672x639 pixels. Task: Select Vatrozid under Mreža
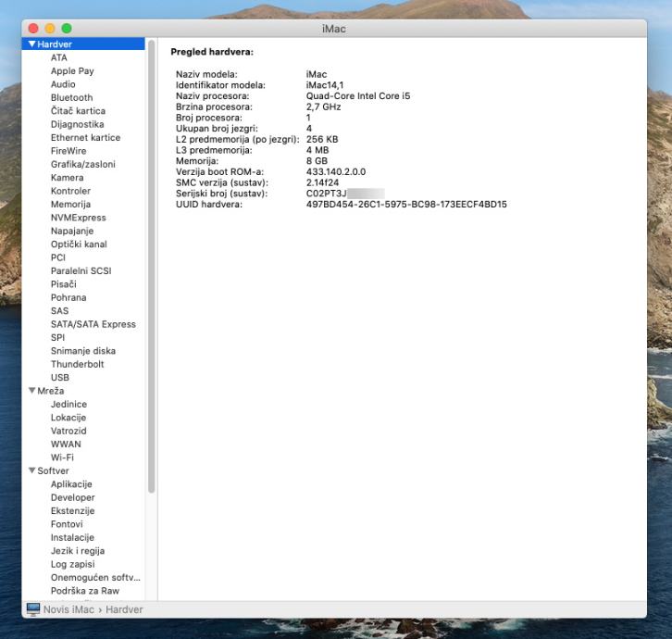click(69, 431)
